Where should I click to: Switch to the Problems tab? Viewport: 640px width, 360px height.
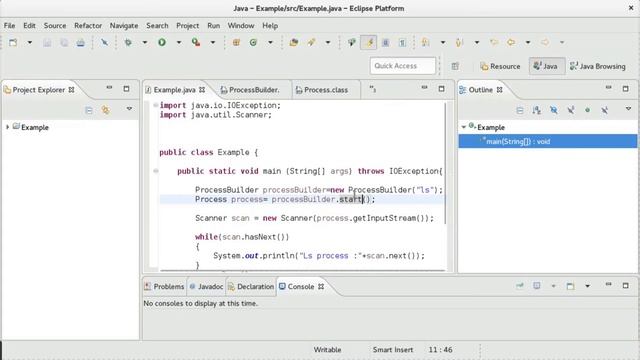coord(164,287)
